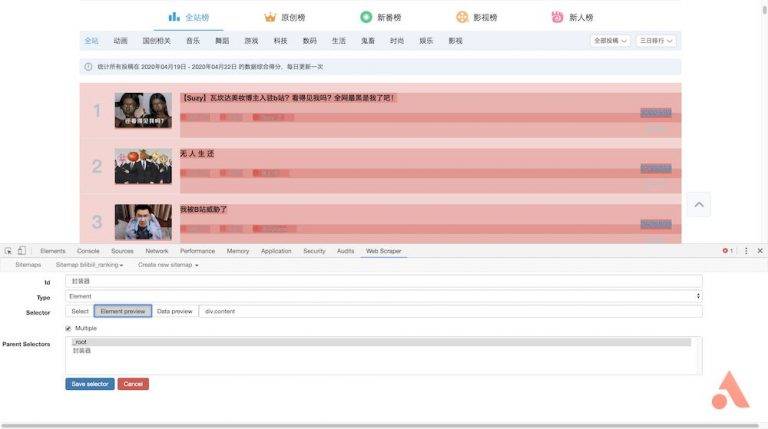
Task: Open the Sitemaps menu item
Action: pos(28,265)
